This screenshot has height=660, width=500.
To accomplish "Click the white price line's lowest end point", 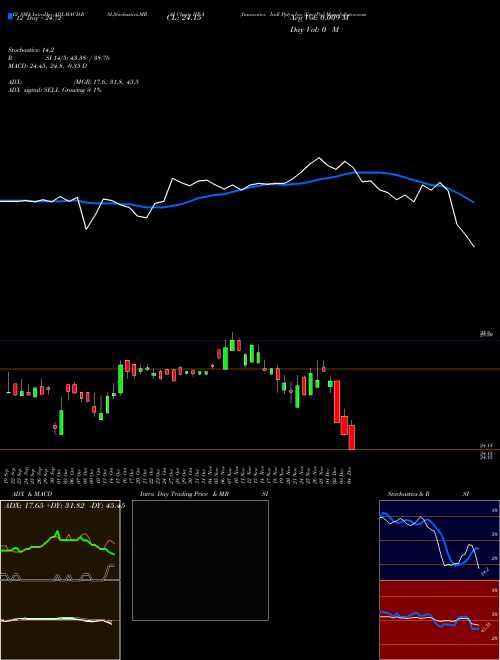I will tap(474, 247).
